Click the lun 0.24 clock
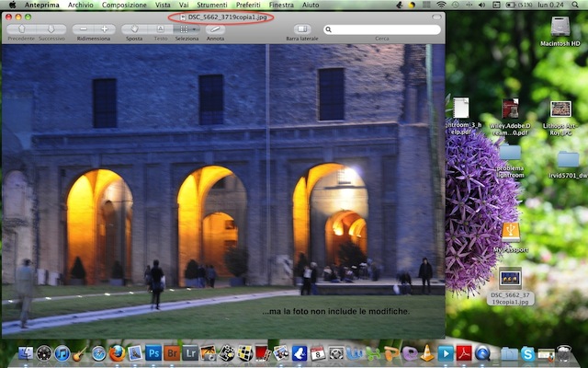 [x=551, y=5]
